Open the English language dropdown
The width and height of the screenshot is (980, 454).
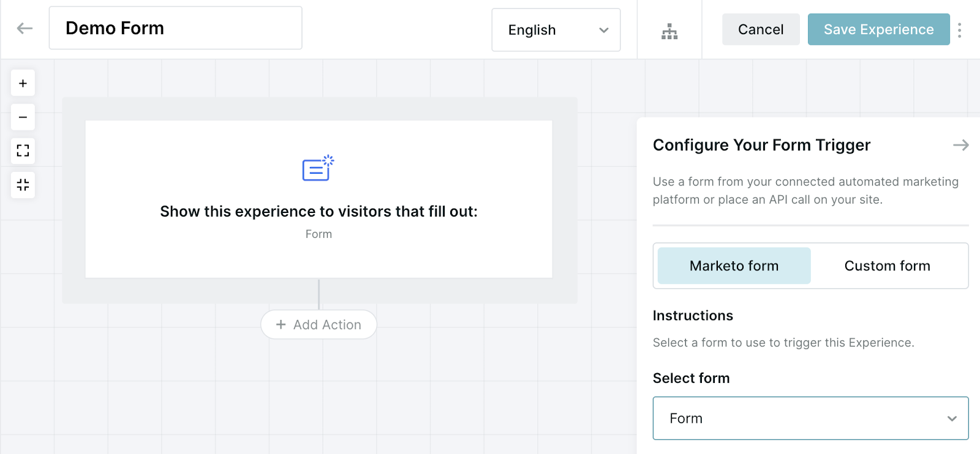point(556,30)
